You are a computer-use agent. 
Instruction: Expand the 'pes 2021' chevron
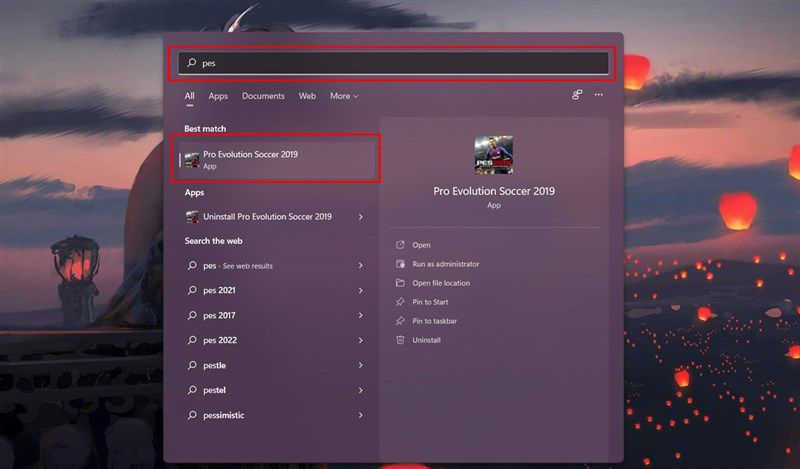tap(361, 290)
